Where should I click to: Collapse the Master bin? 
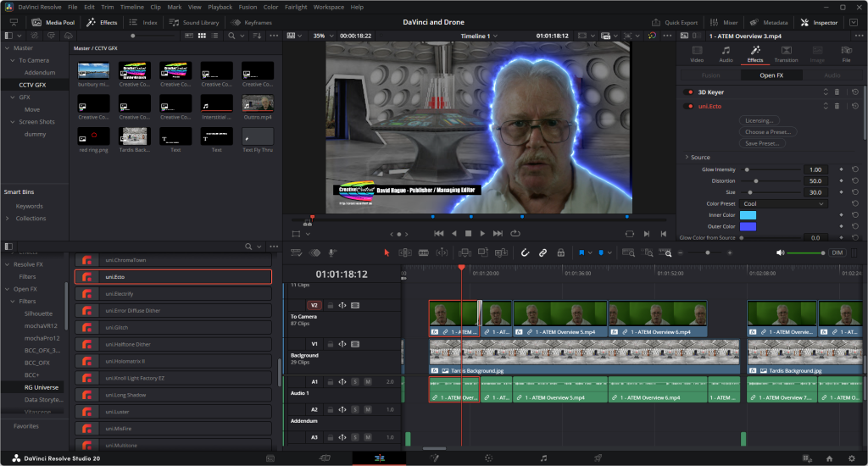[7, 48]
